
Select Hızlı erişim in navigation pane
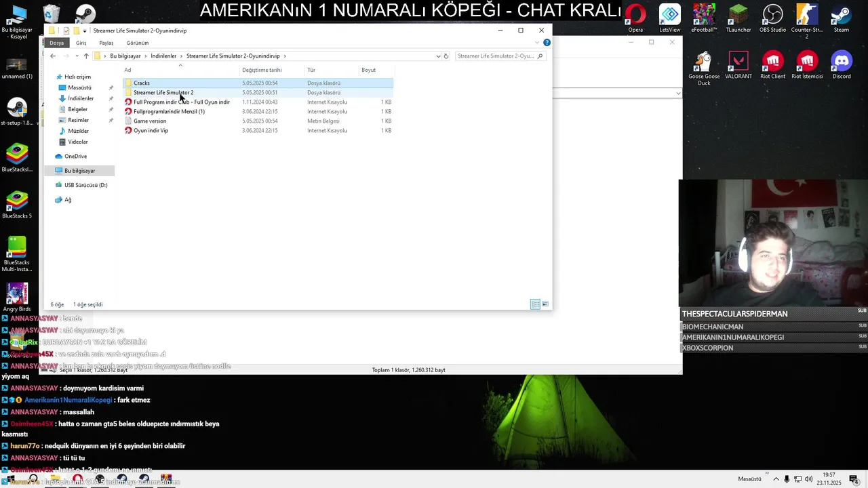click(x=77, y=77)
